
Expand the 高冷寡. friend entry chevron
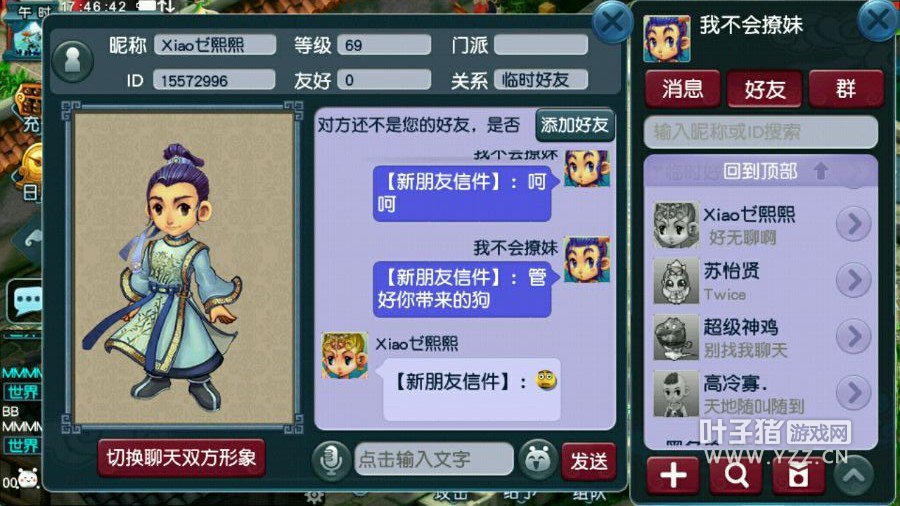854,392
